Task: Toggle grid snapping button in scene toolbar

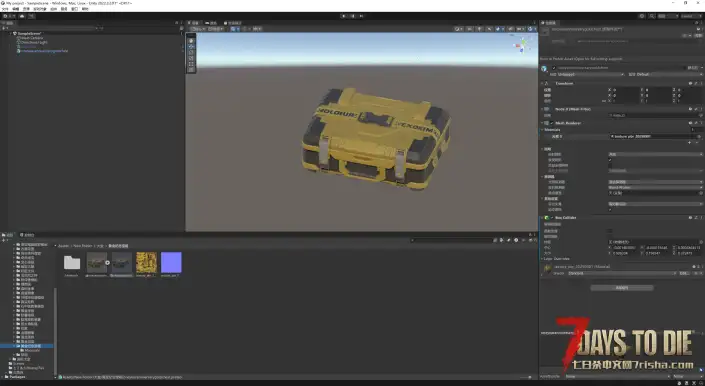Action: tap(235, 29)
